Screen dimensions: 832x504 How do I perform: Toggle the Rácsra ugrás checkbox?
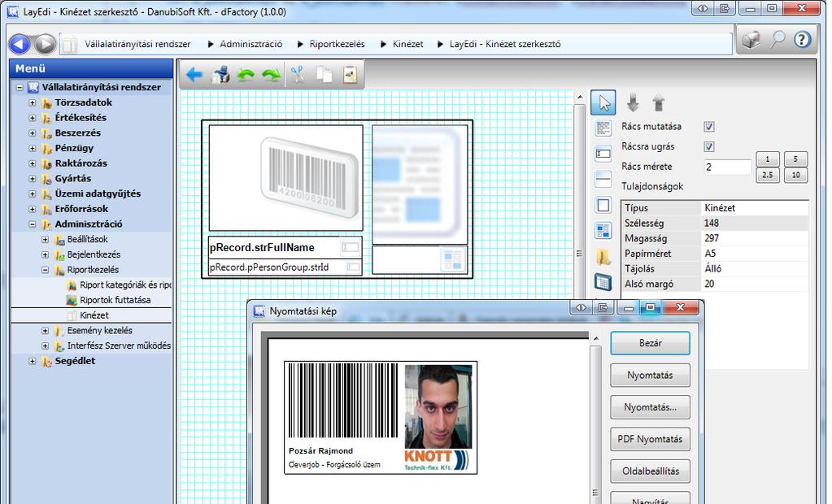709,147
